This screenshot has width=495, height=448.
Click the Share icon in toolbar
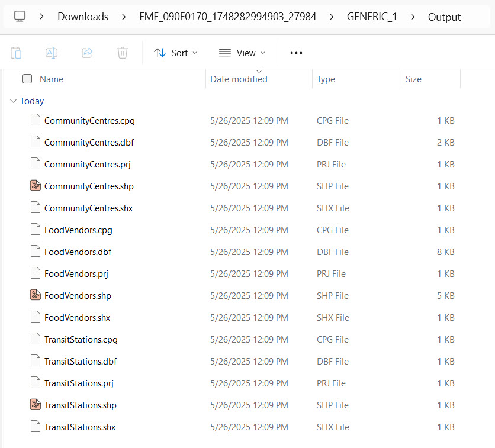tap(87, 53)
